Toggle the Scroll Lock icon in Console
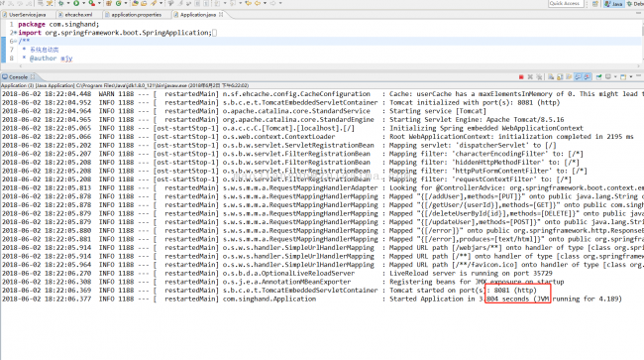Viewport: 644px width, 360px height. click(560, 77)
